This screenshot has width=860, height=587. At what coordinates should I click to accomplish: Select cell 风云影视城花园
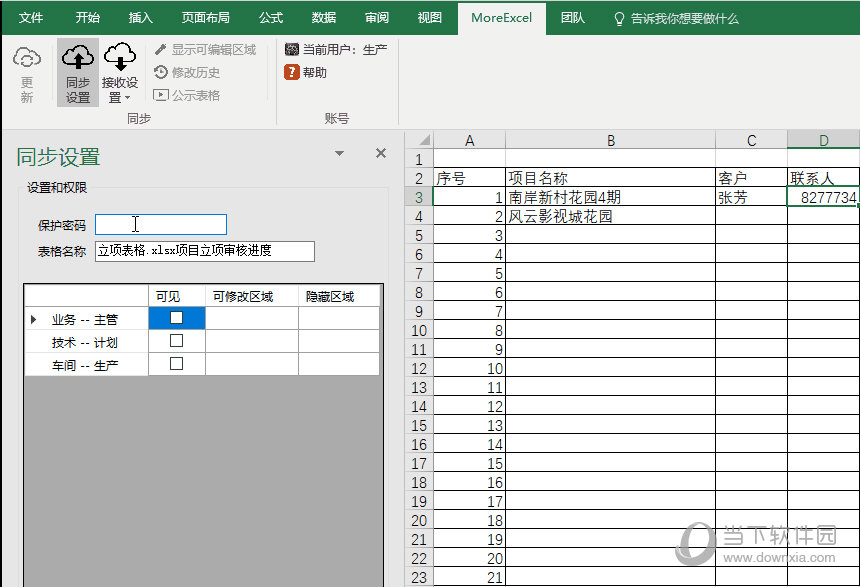click(610, 216)
